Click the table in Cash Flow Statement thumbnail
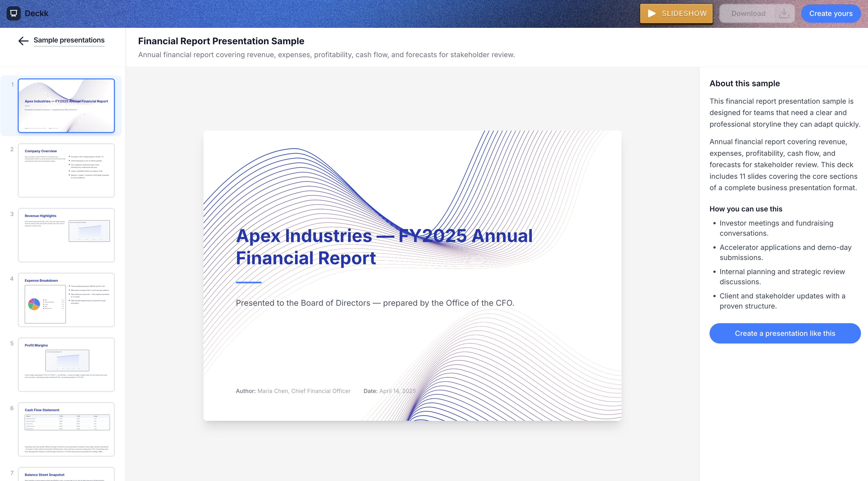 [67, 422]
